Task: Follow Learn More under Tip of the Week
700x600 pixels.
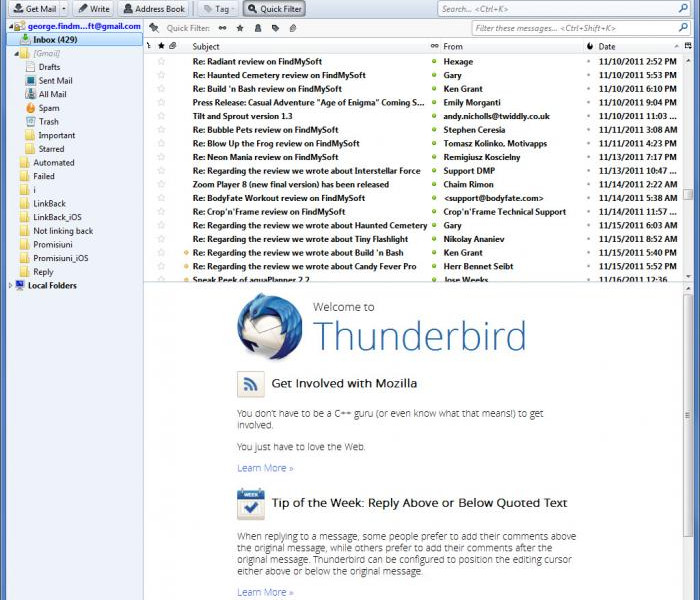Action: pos(265,592)
